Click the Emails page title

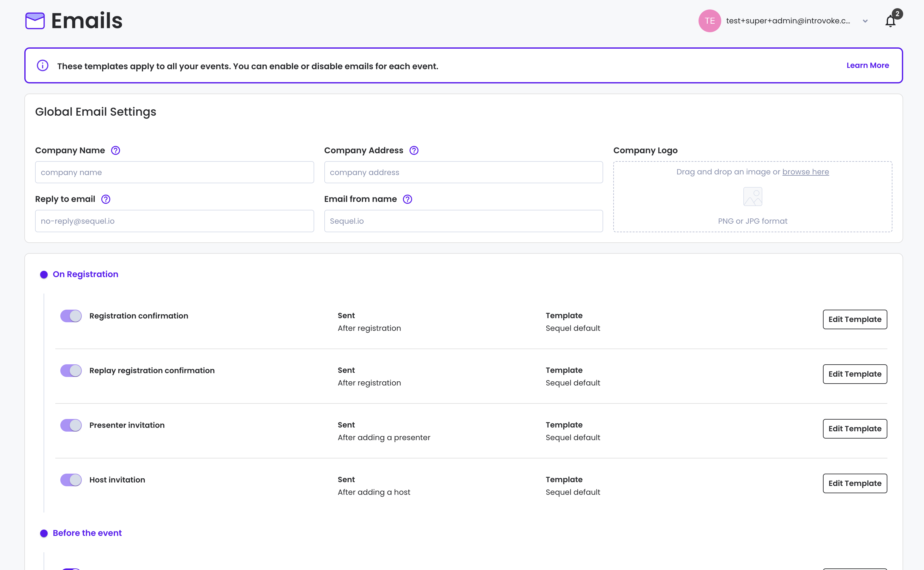point(87,21)
